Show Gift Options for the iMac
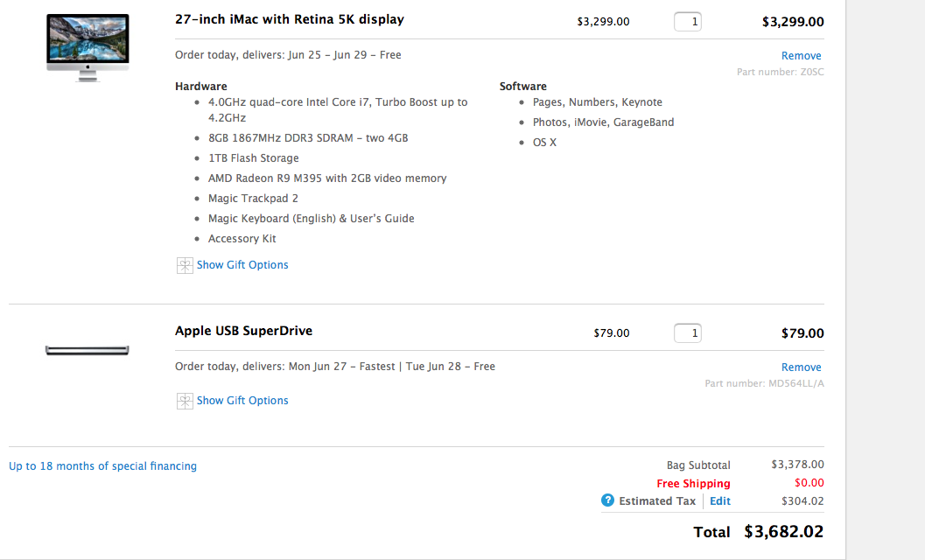Viewport: 925px width, 560px height. [x=242, y=265]
